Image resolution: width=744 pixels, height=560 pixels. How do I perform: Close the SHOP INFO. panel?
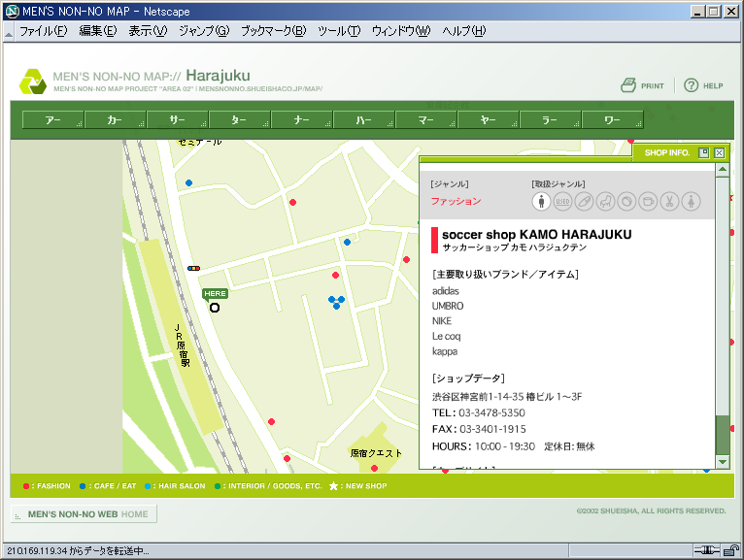(x=720, y=152)
